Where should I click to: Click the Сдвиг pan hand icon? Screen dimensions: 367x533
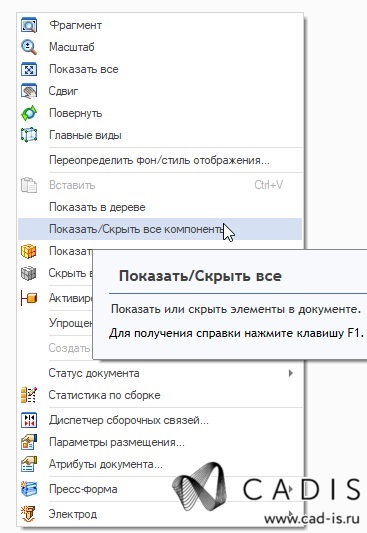[x=29, y=91]
